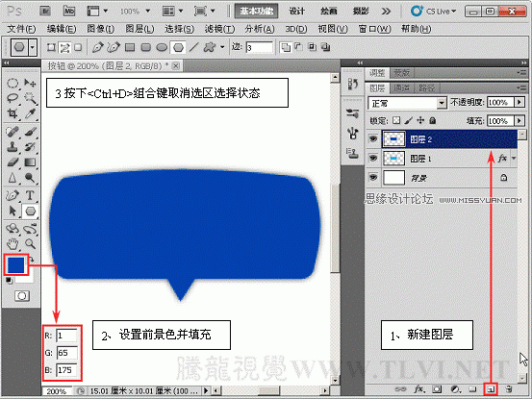Launch Mini Bridge
The width and height of the screenshot is (532, 399).
click(x=69, y=12)
